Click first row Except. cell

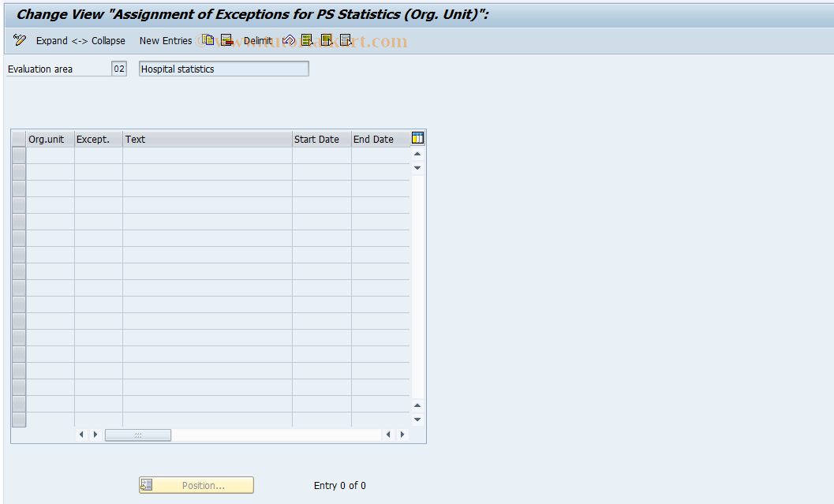[x=99, y=155]
